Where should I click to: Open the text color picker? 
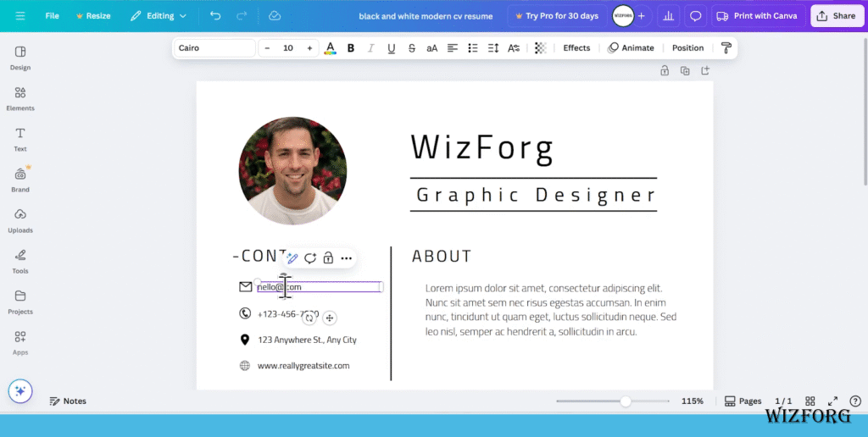click(x=330, y=48)
